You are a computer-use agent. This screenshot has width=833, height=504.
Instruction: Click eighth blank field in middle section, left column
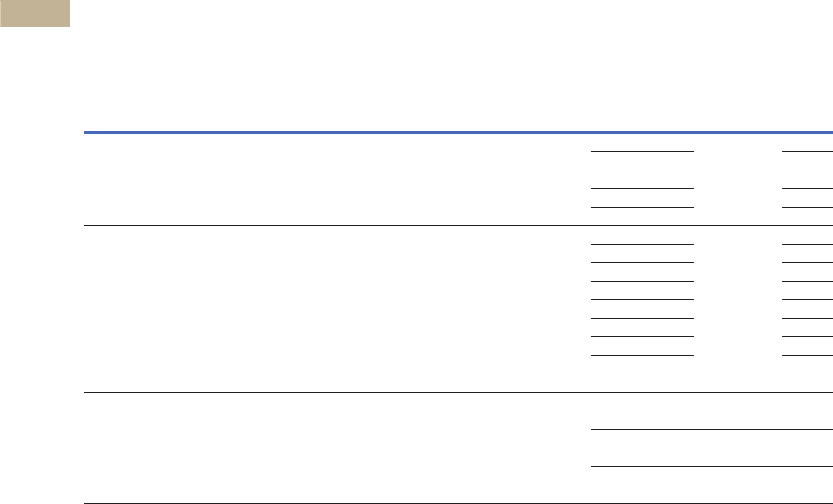click(643, 374)
